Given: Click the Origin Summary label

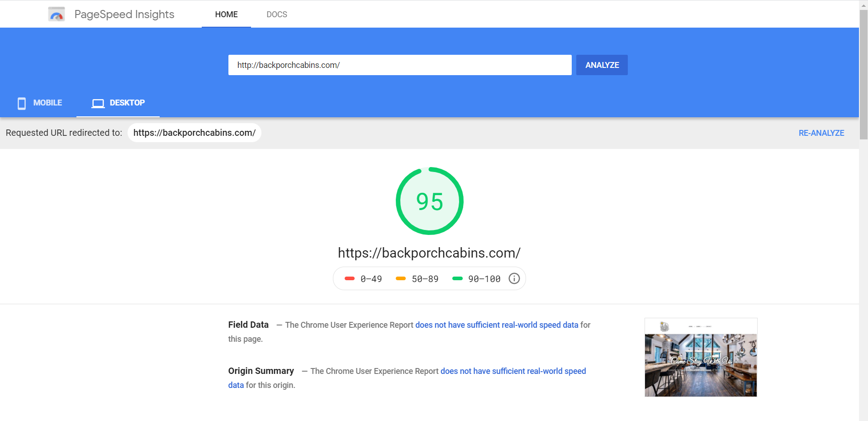Looking at the screenshot, I should 261,371.
